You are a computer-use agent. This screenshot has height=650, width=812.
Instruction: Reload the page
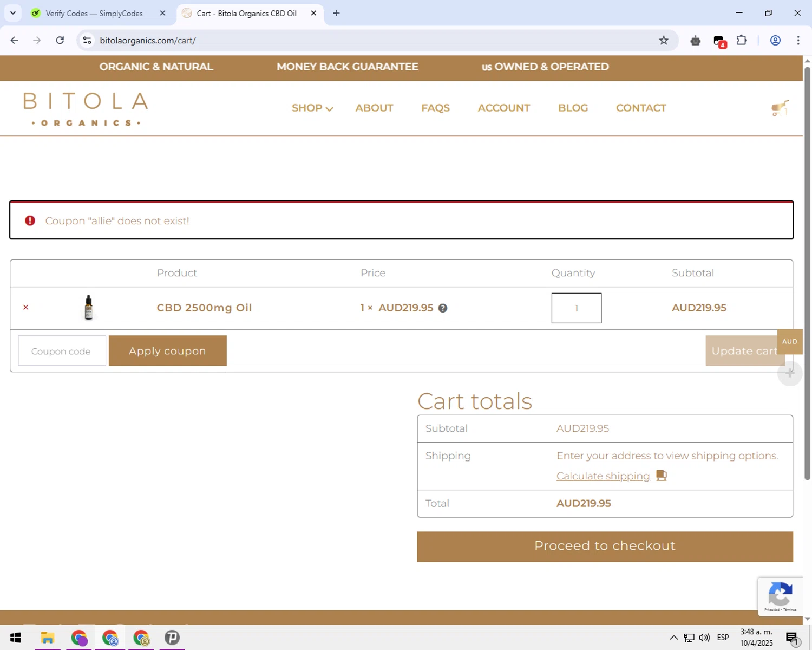[60, 41]
